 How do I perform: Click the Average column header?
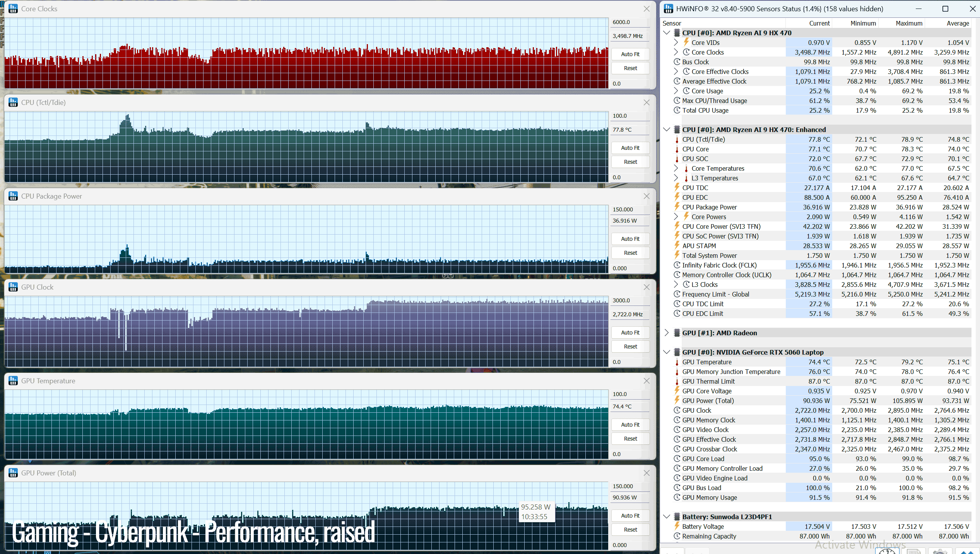958,23
